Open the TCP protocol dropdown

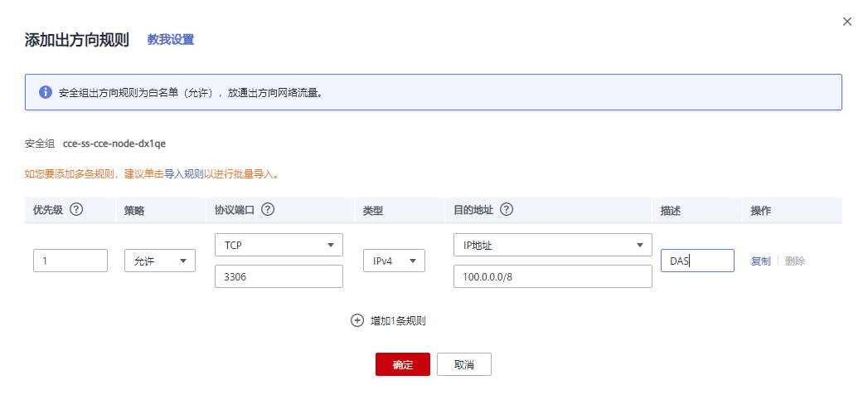pyautogui.click(x=279, y=245)
